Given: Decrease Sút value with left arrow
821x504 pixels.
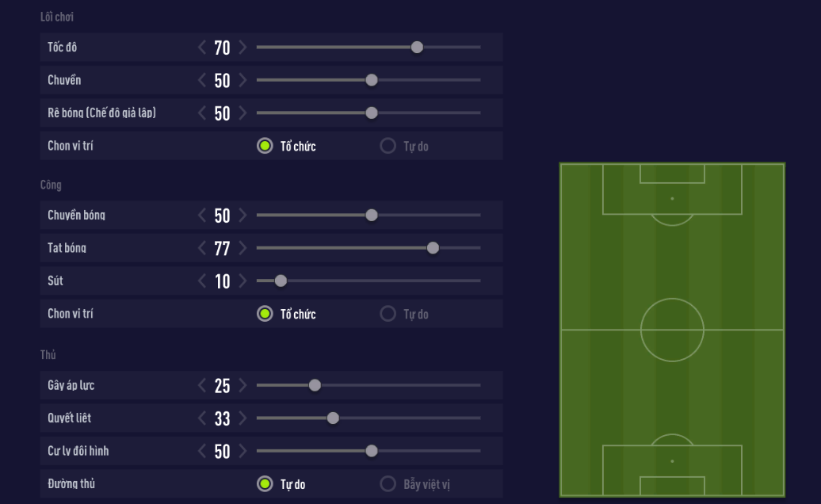Looking at the screenshot, I should pos(202,281).
